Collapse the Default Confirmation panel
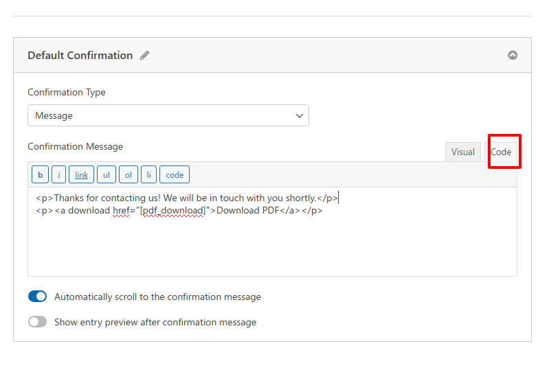Image resolution: width=538 pixels, height=392 pixels. click(513, 55)
